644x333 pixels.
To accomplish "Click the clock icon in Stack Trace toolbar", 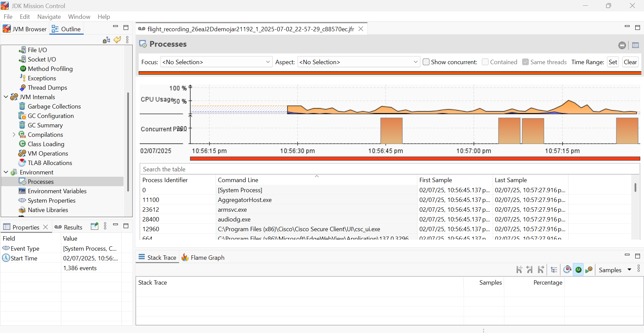I will click(x=567, y=270).
